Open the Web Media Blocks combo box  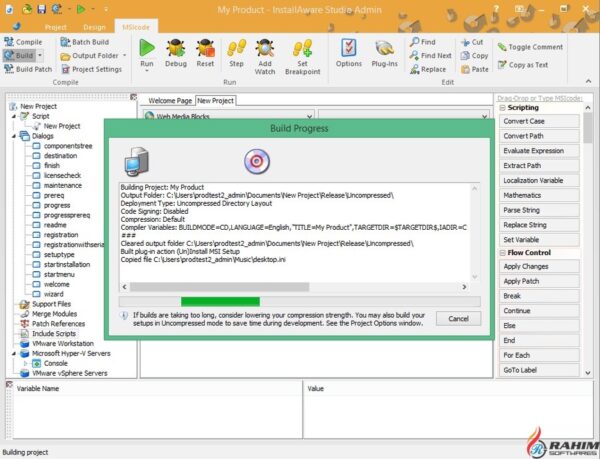pyautogui.click(x=229, y=116)
